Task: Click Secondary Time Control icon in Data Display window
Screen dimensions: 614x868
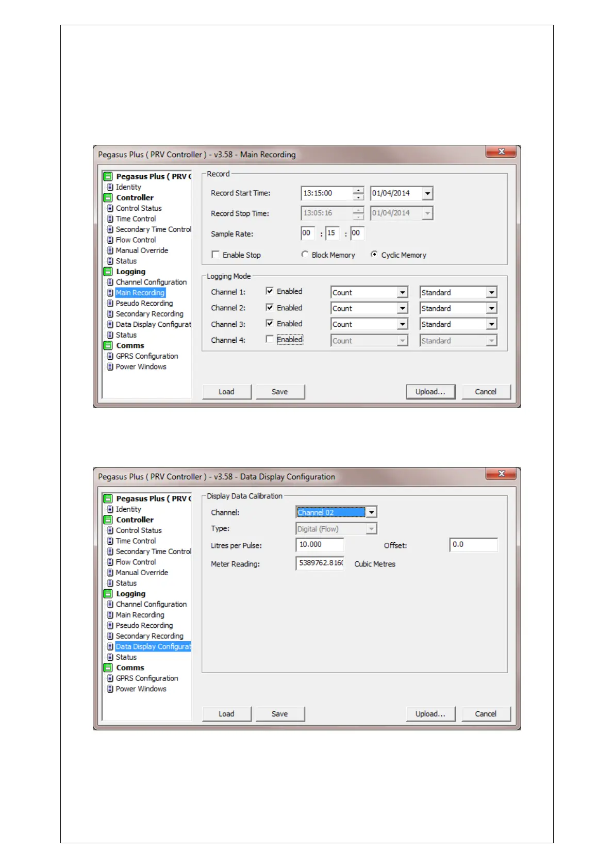Action: click(110, 552)
